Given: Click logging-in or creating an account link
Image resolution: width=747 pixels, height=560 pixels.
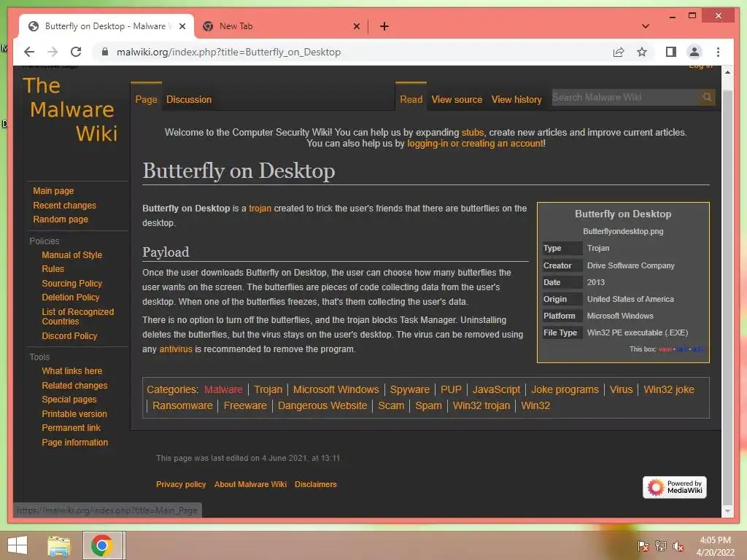Looking at the screenshot, I should 475,144.
